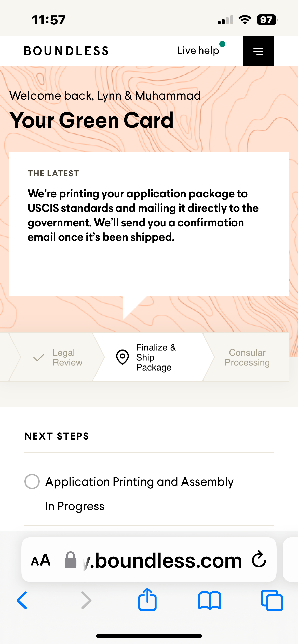Select the Finalize & Ship Package step

point(156,357)
